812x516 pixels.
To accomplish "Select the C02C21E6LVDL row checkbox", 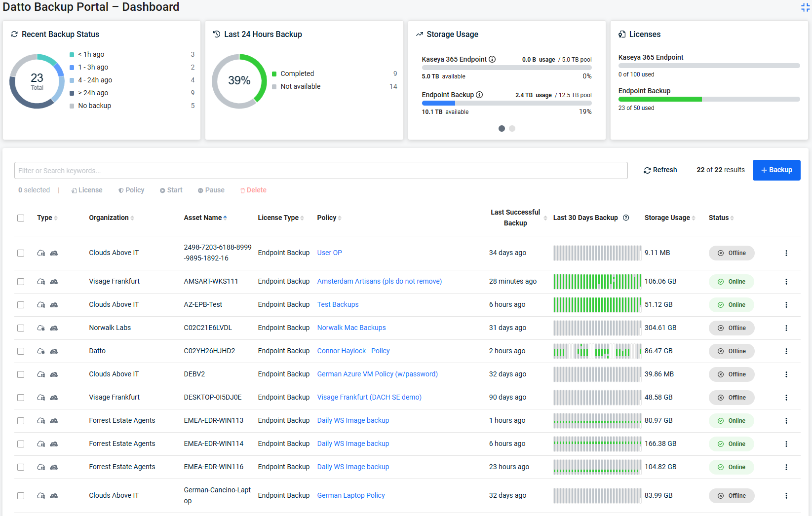I will coord(21,328).
